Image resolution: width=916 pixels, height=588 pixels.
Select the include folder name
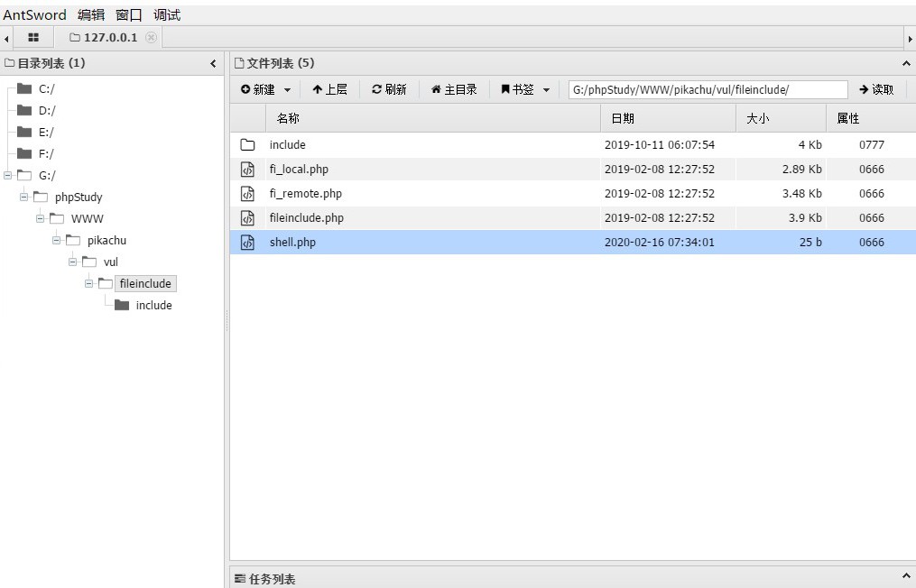point(287,144)
